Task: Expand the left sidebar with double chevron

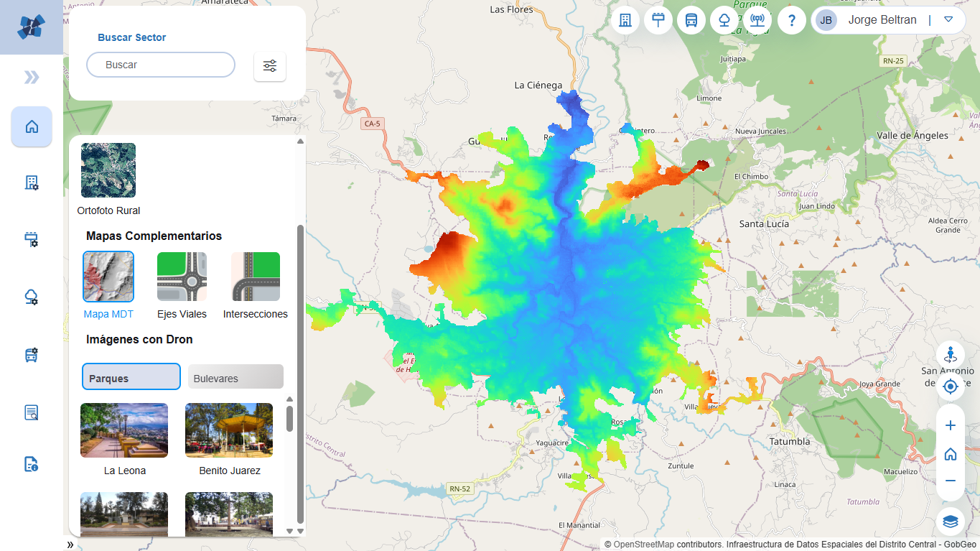Action: 32,78
